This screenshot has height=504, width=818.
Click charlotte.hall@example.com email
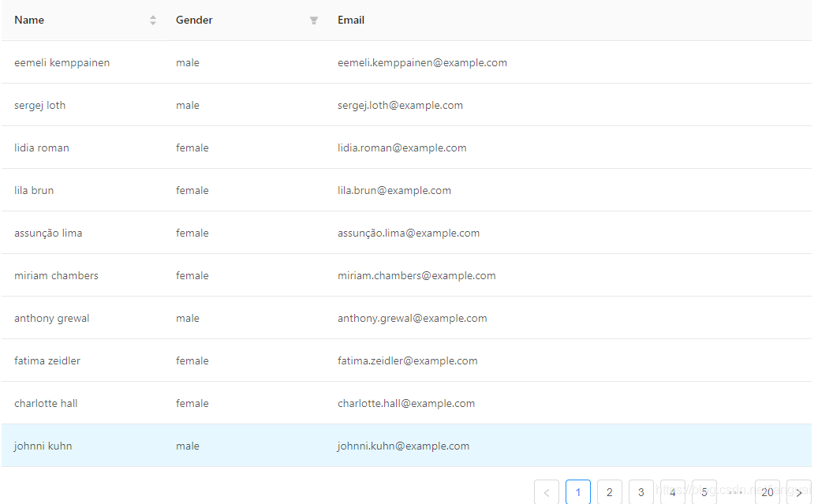tap(406, 403)
